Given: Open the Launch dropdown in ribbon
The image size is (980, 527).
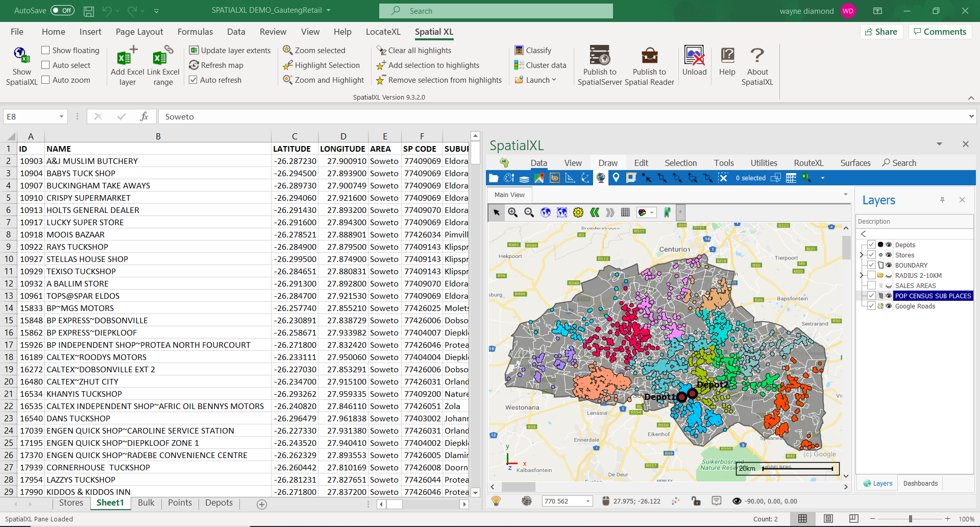Looking at the screenshot, I should pos(541,80).
